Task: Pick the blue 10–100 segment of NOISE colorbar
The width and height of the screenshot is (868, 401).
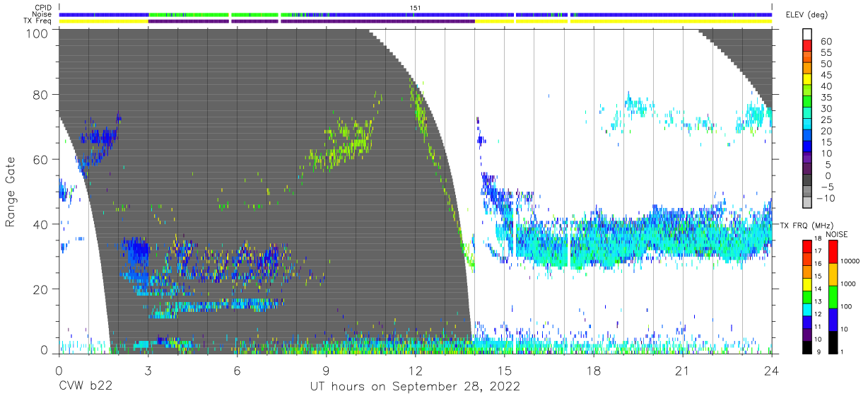Action: pyautogui.click(x=834, y=319)
